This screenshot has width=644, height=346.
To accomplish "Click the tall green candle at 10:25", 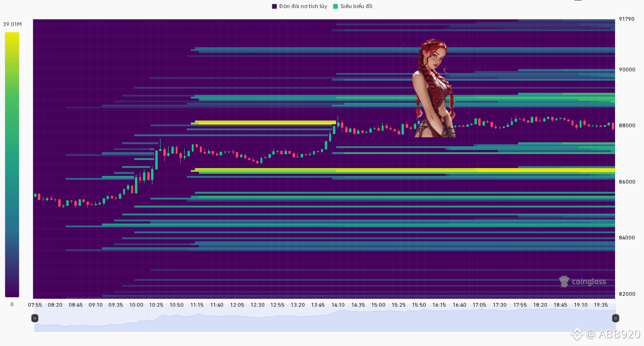I will [x=156, y=160].
